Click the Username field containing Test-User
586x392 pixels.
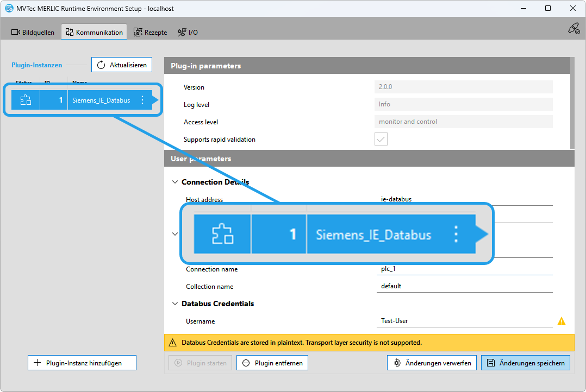(x=464, y=321)
